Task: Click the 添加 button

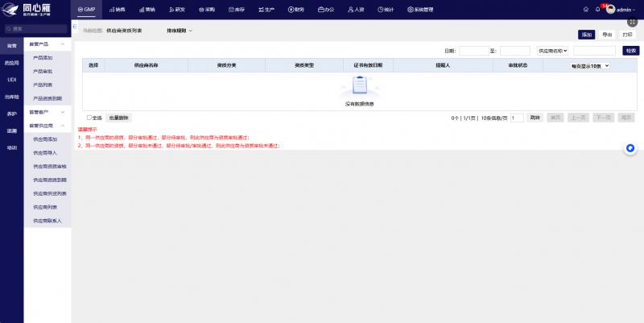Action: coord(587,35)
